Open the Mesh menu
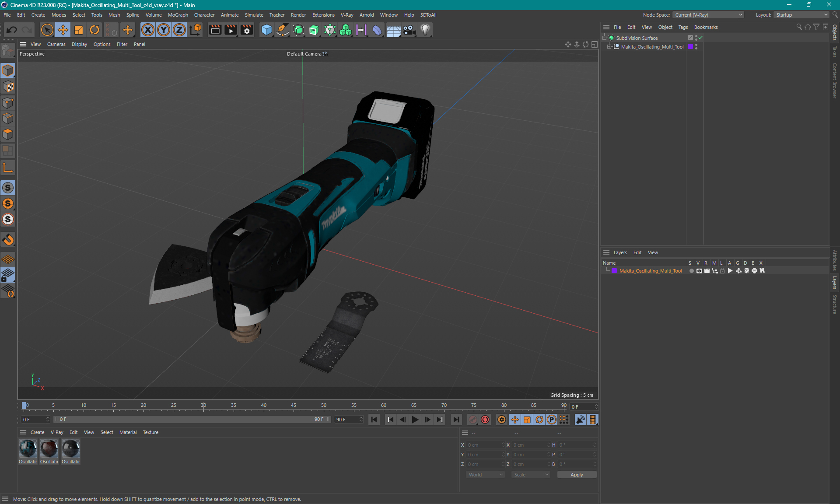The height and width of the screenshot is (504, 840). pos(114,15)
